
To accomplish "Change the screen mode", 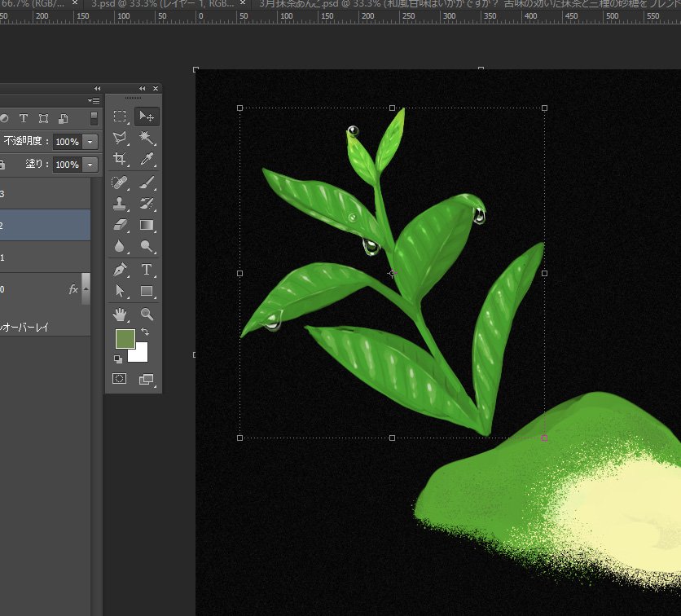I will [x=147, y=379].
